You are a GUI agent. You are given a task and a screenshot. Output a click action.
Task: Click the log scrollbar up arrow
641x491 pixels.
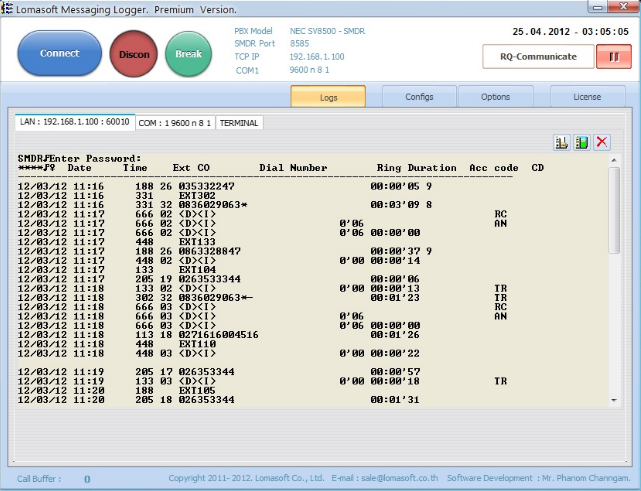pos(615,159)
